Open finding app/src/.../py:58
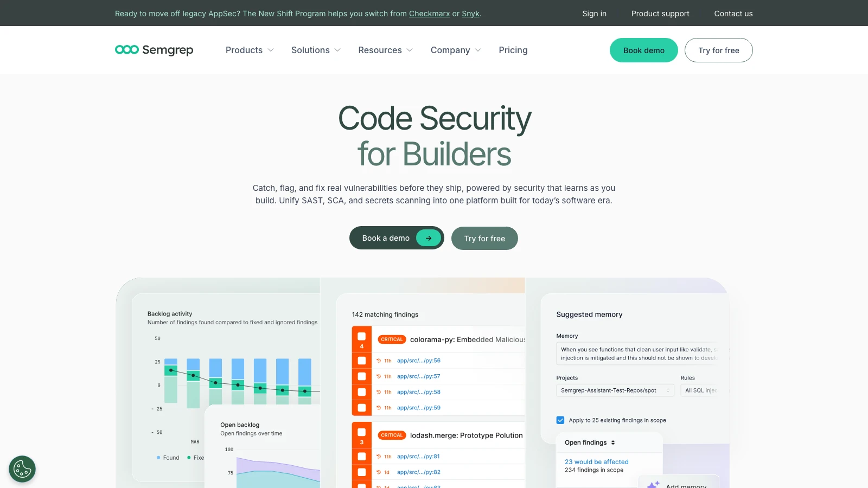This screenshot has width=868, height=488. (419, 392)
